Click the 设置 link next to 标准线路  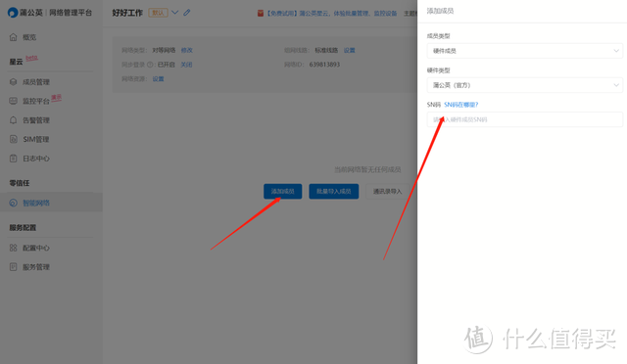point(350,50)
